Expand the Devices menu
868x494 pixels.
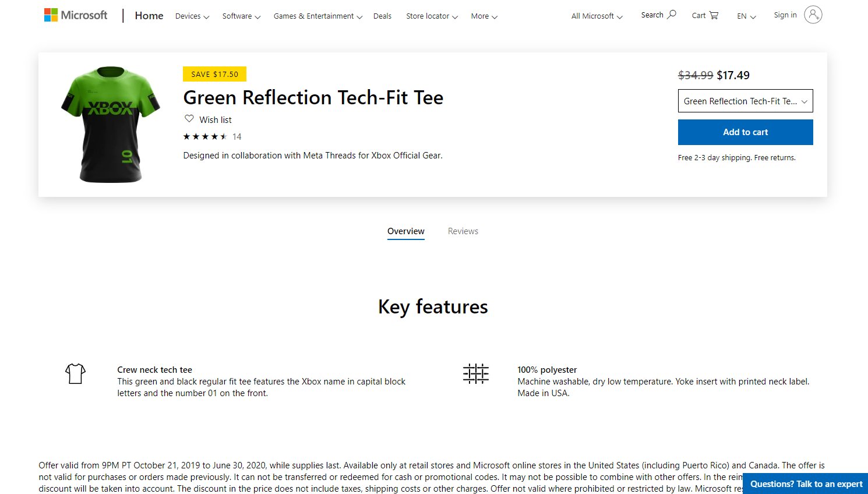[x=192, y=16]
